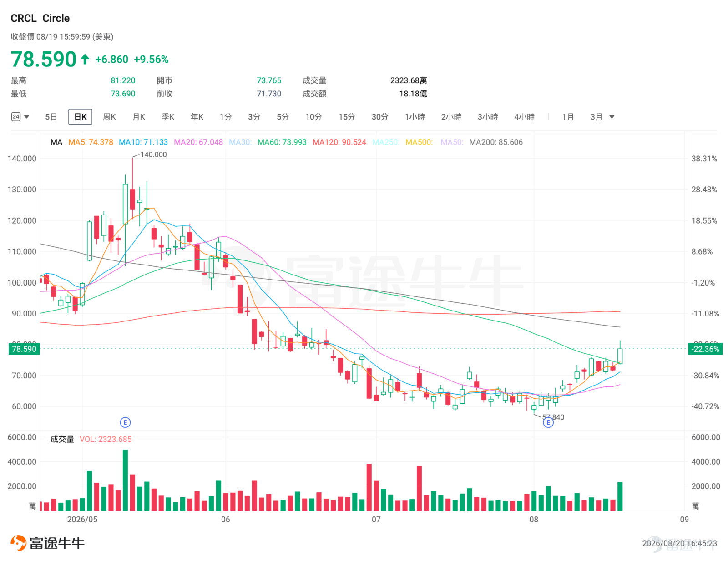Click the 成交量 value 2323.68萬
The width and height of the screenshot is (728, 561).
point(409,80)
